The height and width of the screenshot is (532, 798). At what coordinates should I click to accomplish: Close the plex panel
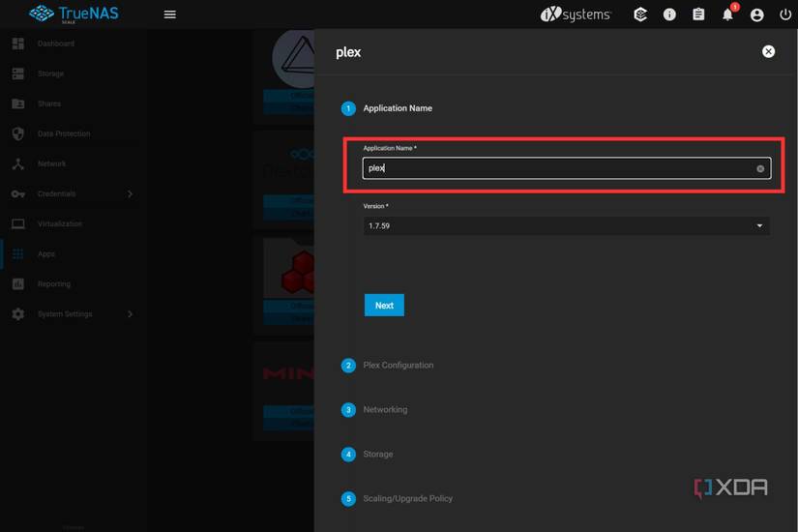(x=768, y=51)
